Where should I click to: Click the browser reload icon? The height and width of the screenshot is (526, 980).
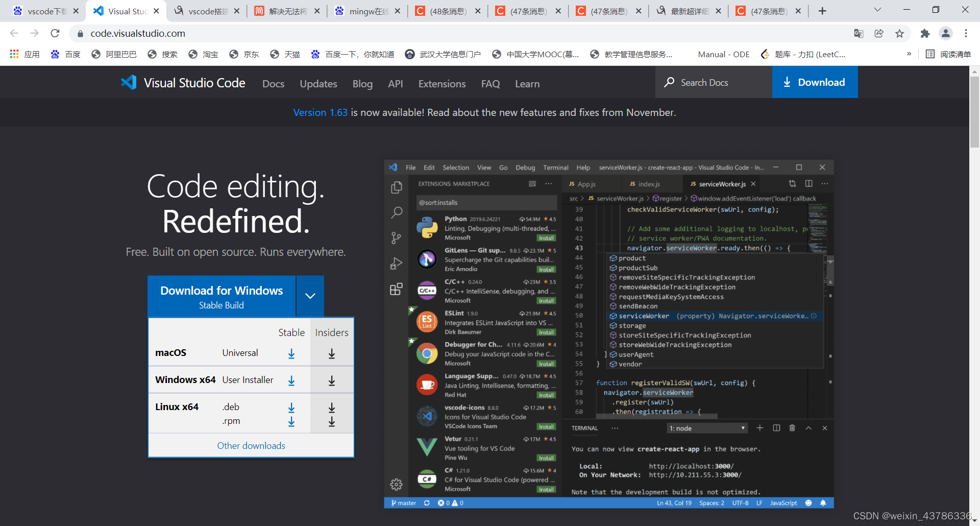tap(55, 33)
